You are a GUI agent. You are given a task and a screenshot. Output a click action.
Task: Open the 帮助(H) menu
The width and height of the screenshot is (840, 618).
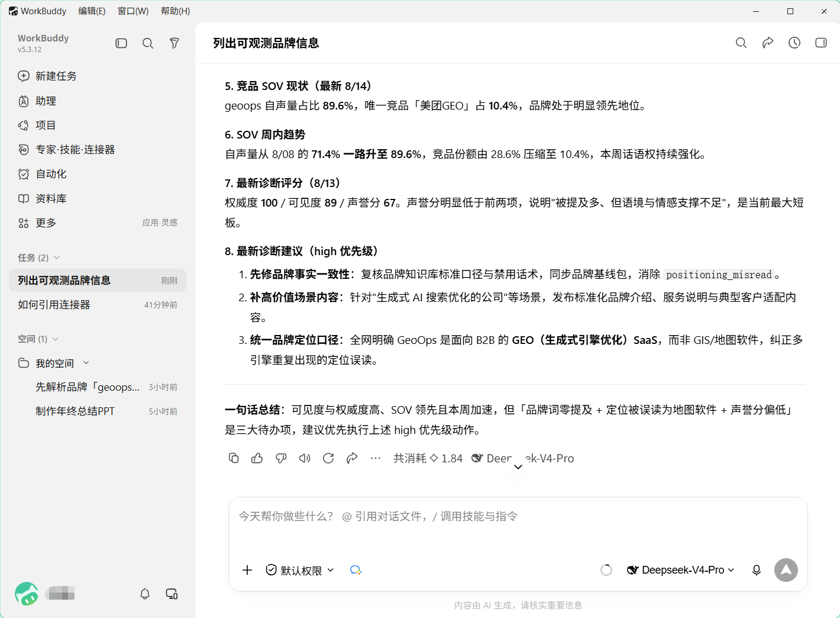(x=175, y=11)
